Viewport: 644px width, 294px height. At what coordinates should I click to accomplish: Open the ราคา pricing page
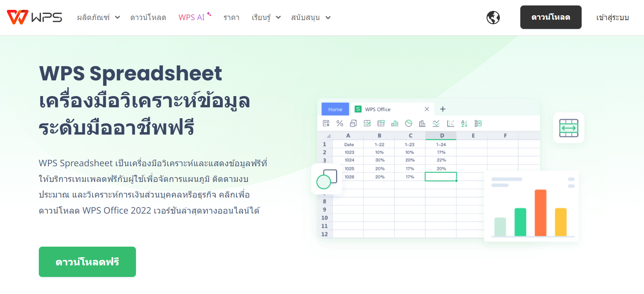231,17
